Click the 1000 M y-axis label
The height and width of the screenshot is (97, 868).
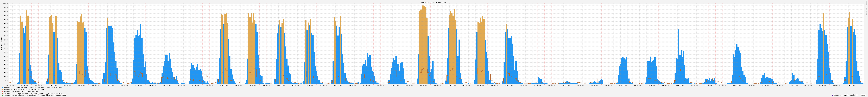pos(5,4)
